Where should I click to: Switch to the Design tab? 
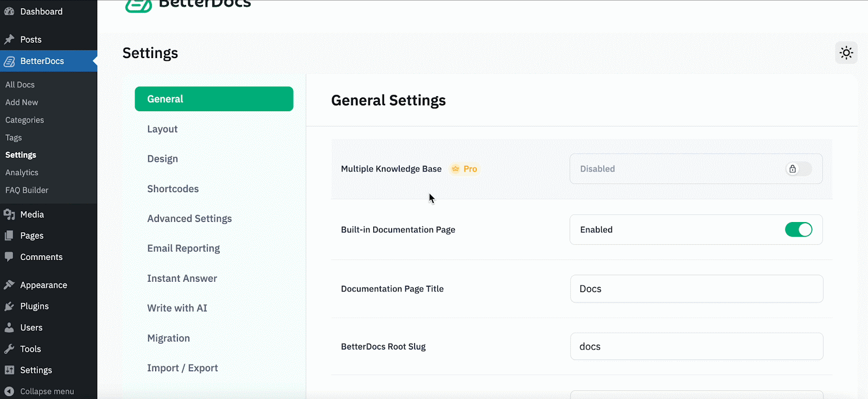click(x=163, y=159)
